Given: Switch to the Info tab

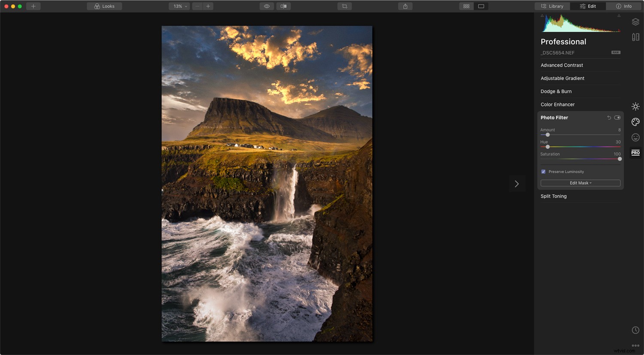Looking at the screenshot, I should click(x=623, y=6).
